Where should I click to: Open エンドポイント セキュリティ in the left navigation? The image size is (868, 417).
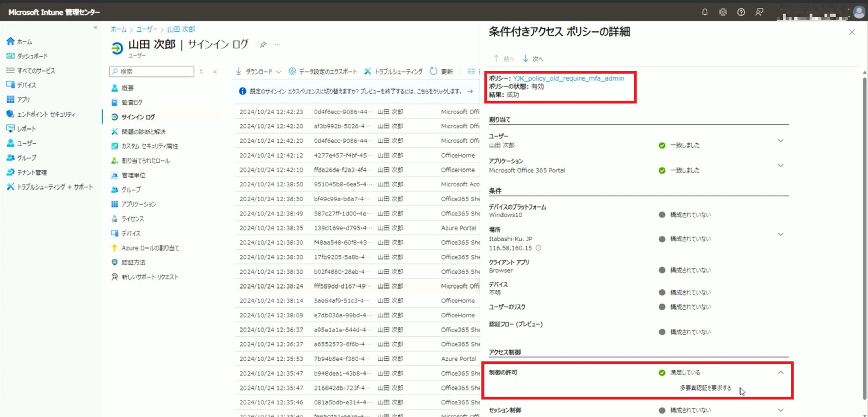41,114
